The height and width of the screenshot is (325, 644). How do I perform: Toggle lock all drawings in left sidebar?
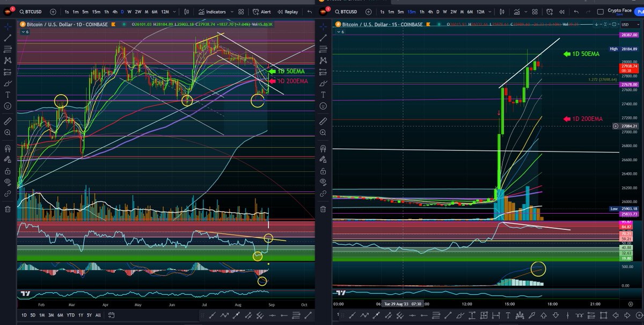click(x=8, y=171)
